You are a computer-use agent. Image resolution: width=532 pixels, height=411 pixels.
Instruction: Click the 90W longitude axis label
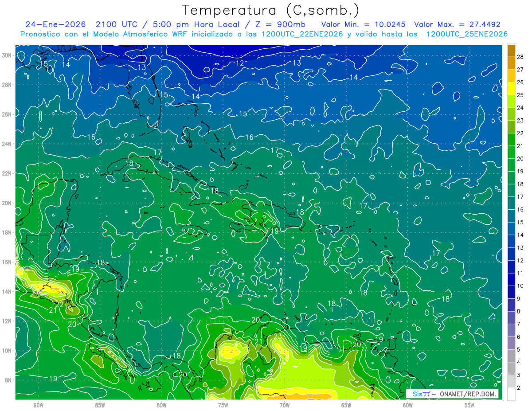pyautogui.click(x=38, y=405)
